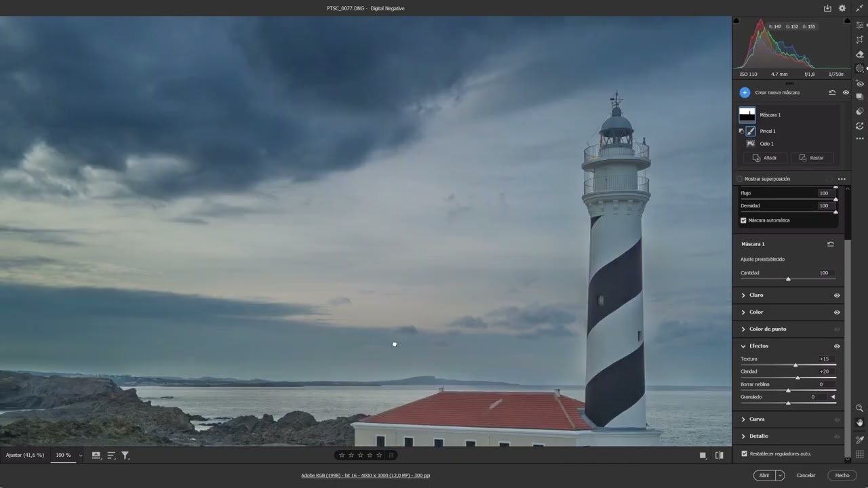Select the Hand tool
This screenshot has width=868, height=488.
(x=860, y=422)
